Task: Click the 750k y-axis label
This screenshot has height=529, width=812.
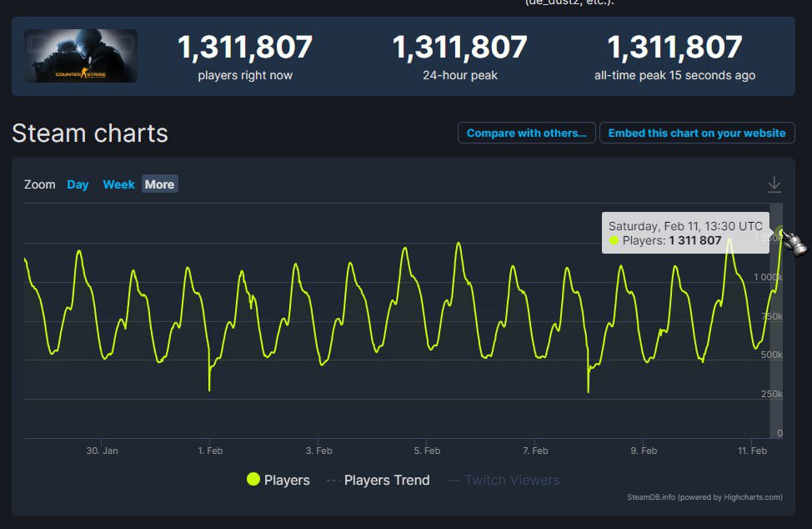Action: 772,316
